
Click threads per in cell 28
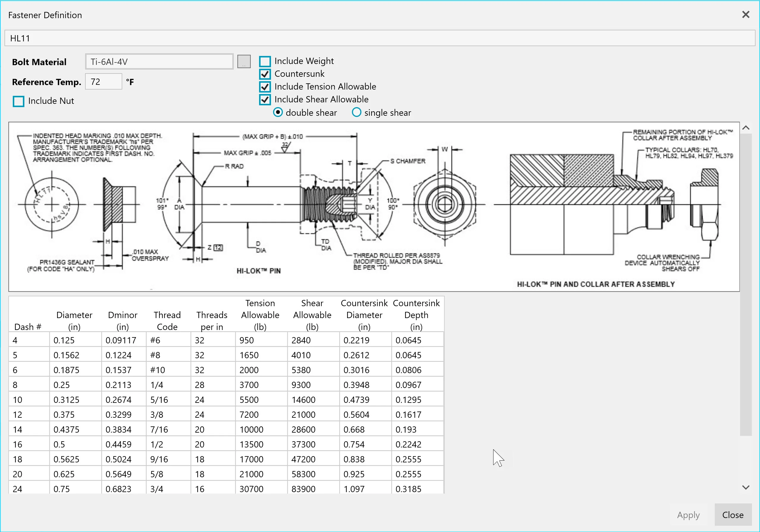point(213,384)
